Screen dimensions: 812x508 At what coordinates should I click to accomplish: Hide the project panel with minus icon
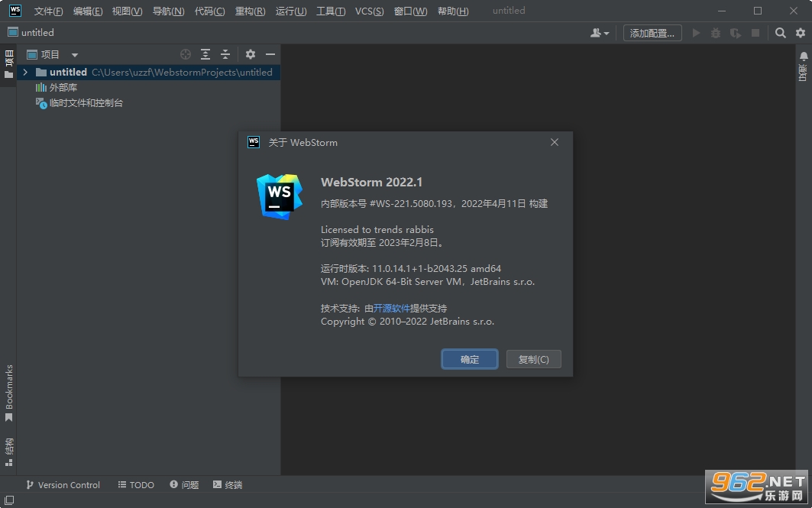270,54
